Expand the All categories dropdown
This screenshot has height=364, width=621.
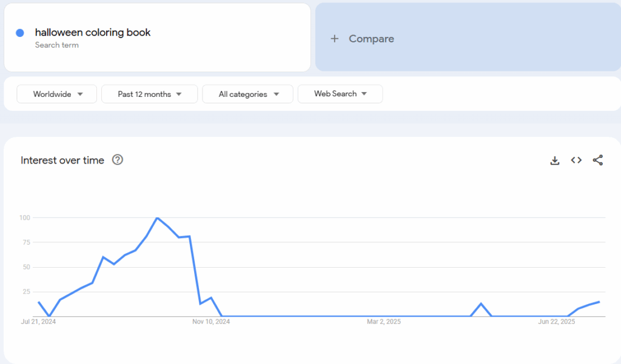click(247, 94)
